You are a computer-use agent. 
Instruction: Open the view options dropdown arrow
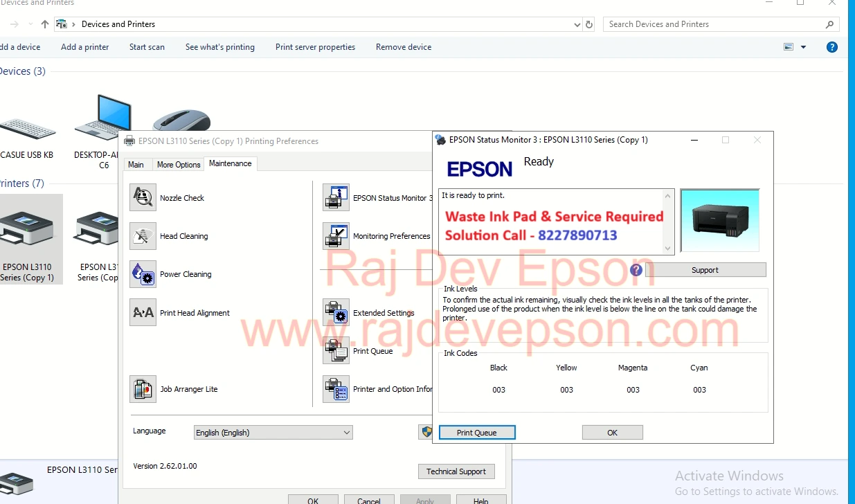[803, 47]
